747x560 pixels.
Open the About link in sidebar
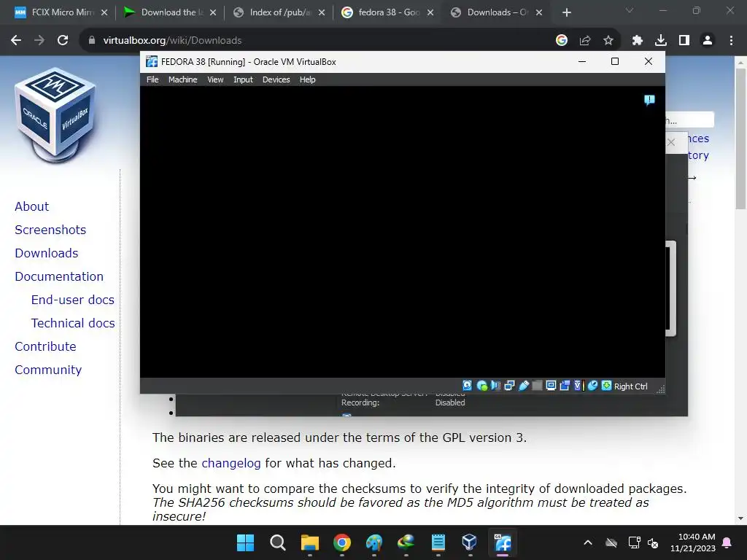pos(32,206)
